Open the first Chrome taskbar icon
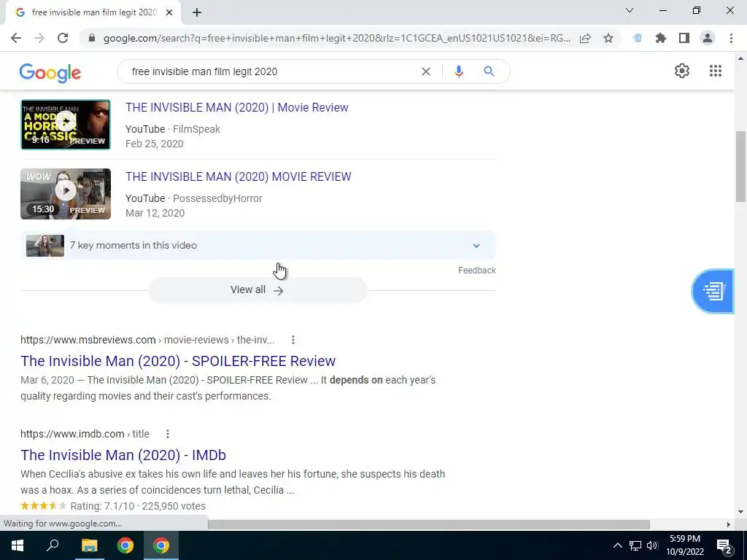Image resolution: width=747 pixels, height=560 pixels. point(125,545)
